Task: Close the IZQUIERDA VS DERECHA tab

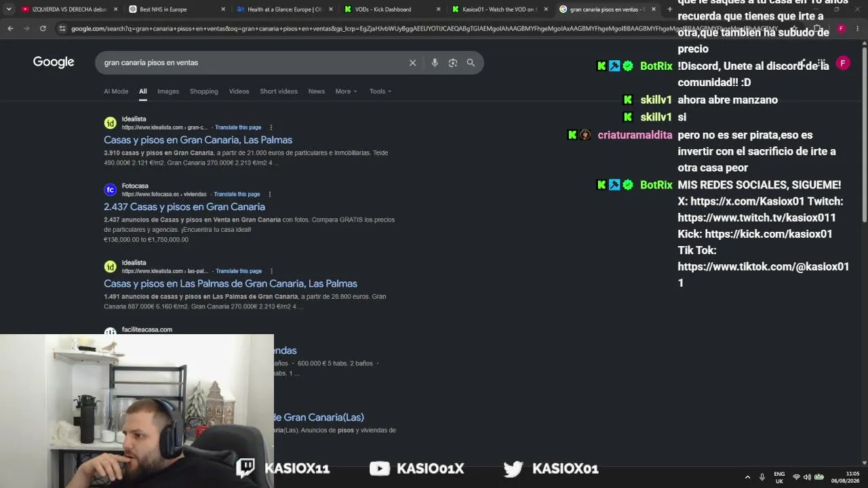Action: pyautogui.click(x=115, y=9)
